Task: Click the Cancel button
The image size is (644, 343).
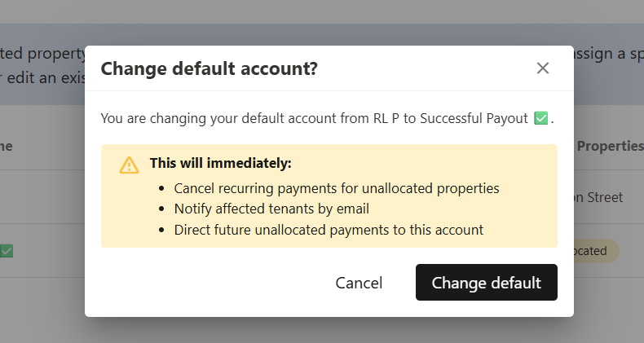Action: click(x=359, y=283)
